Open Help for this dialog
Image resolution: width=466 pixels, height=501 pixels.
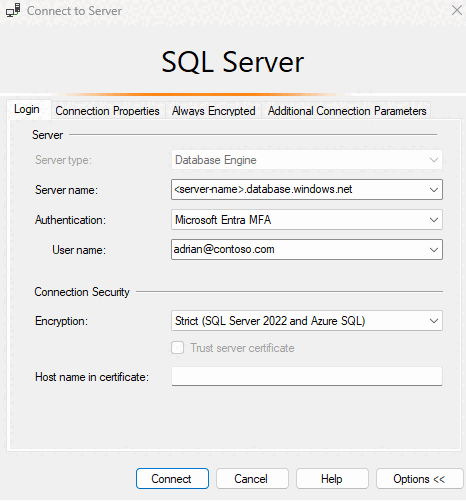[332, 479]
